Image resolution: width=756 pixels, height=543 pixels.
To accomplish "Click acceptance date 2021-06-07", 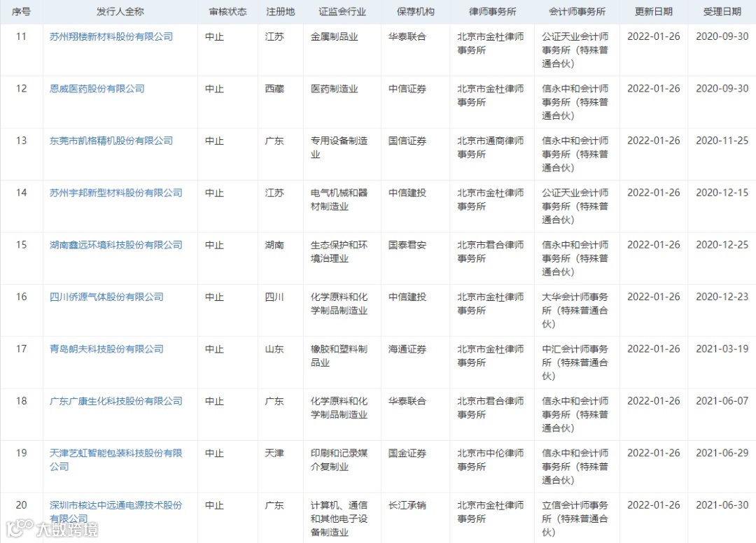I will point(722,401).
